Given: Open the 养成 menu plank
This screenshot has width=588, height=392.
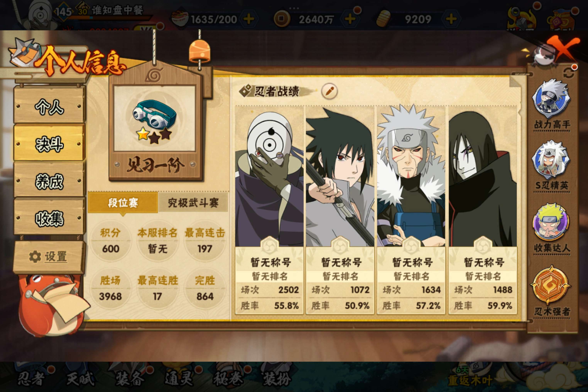Looking at the screenshot, I should point(50,181).
